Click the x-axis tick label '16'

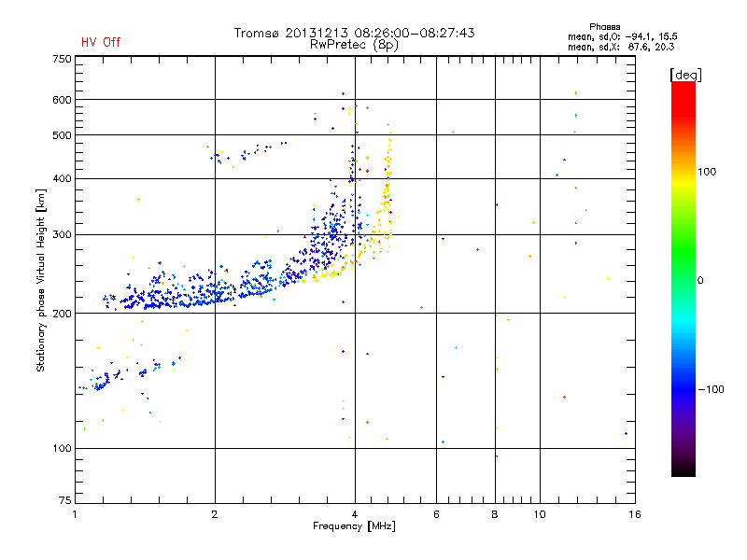[x=635, y=514]
